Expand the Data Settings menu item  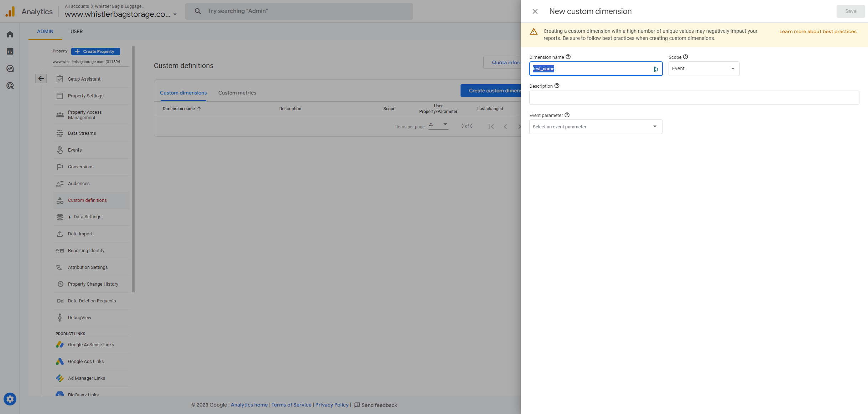pyautogui.click(x=87, y=217)
